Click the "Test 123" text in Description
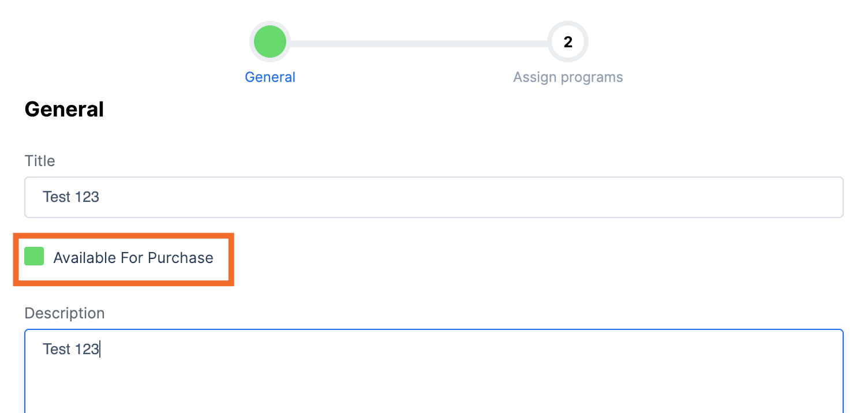This screenshot has width=868, height=413. (x=71, y=350)
